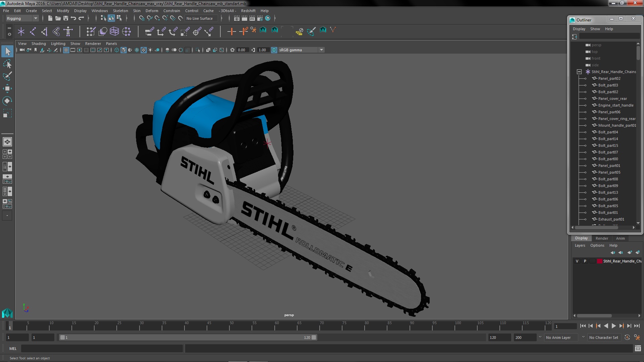Click the IPR render icon
Viewport: 644px width, 362px height.
[x=252, y=18]
